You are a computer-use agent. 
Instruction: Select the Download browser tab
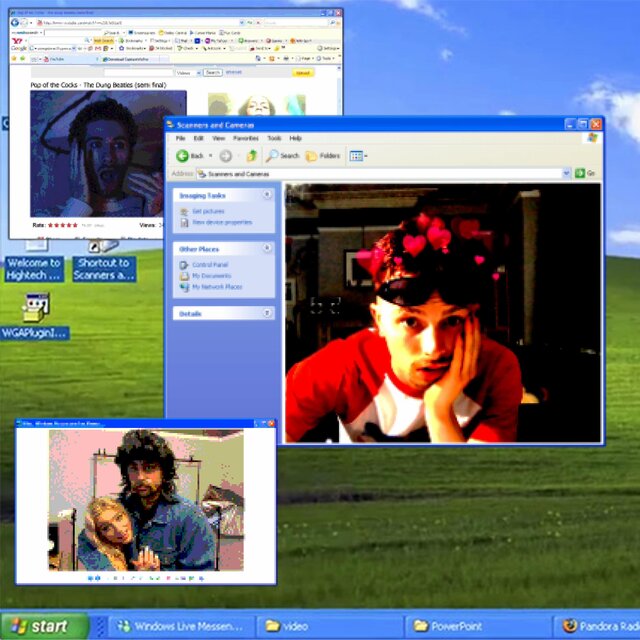pos(133,59)
